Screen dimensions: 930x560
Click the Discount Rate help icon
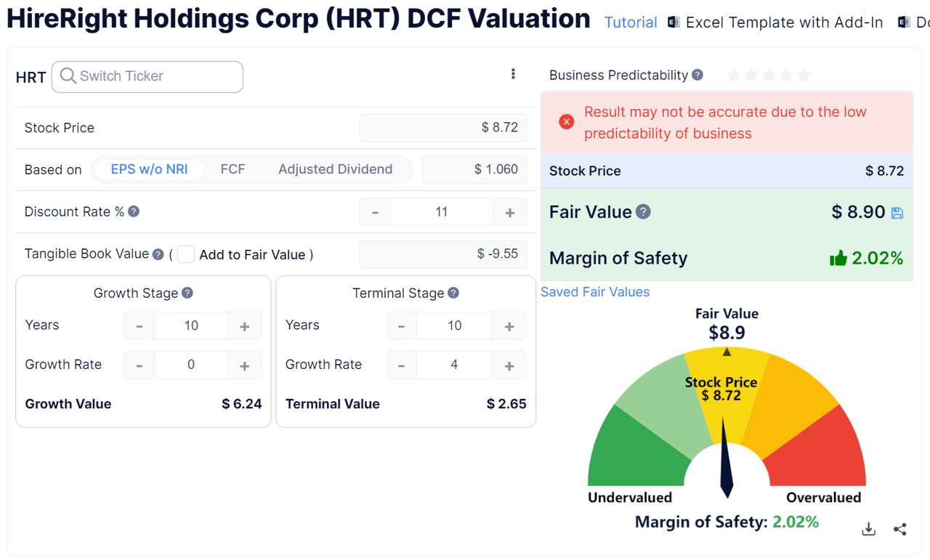point(134,211)
